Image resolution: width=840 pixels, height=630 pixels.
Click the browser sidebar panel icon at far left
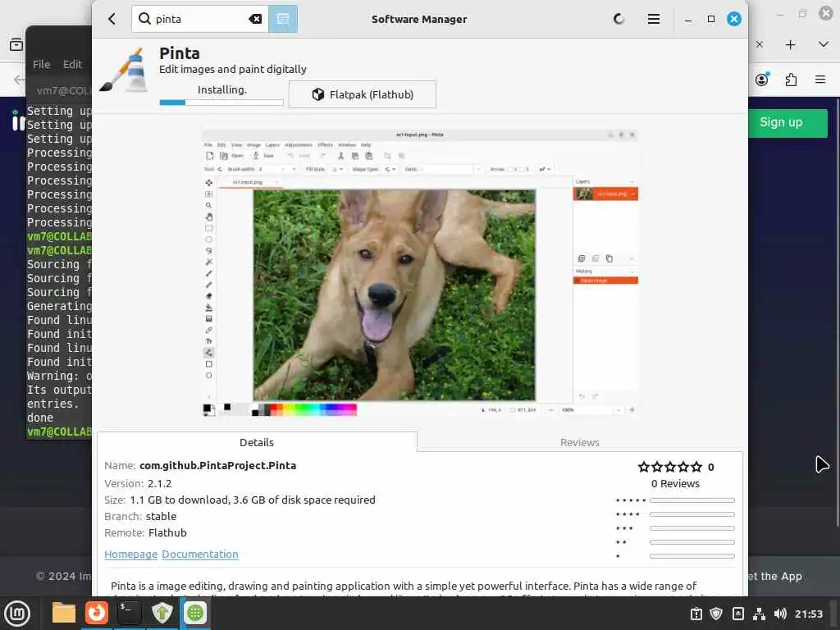(16, 44)
